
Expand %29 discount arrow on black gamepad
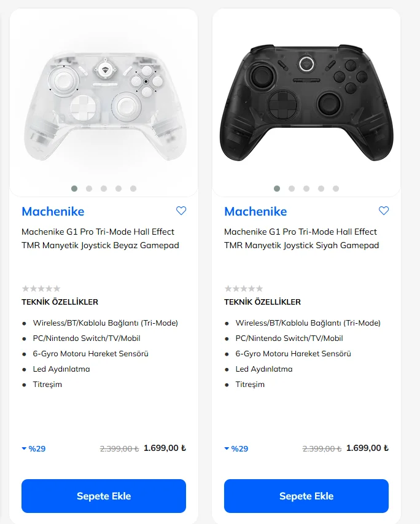[x=227, y=448]
